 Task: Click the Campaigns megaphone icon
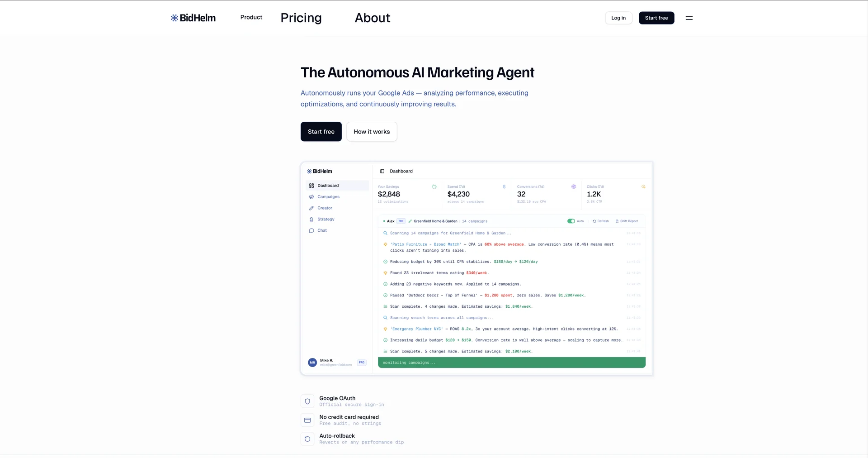[x=311, y=197]
